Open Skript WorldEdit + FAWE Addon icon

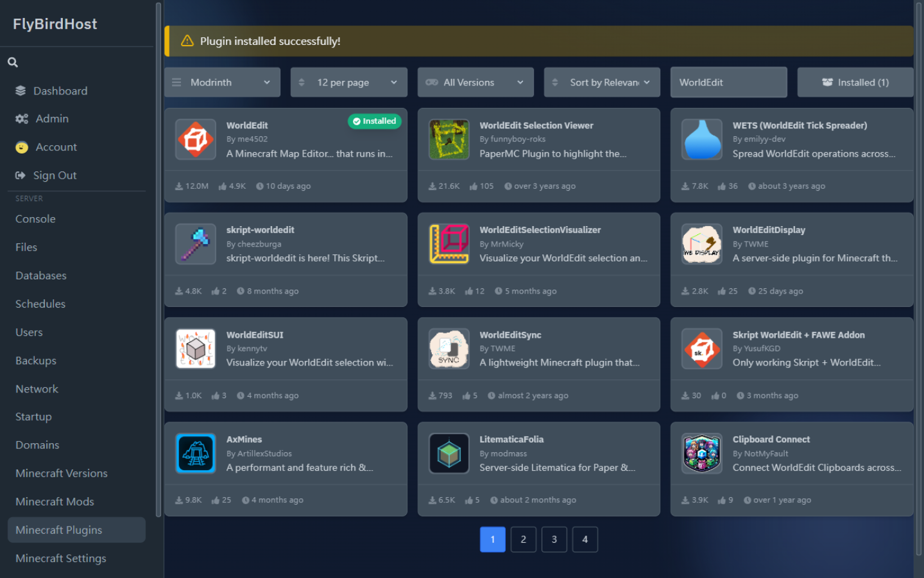point(702,349)
